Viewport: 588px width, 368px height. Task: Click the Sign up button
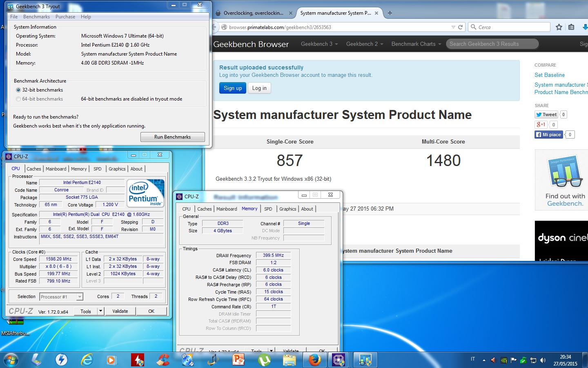click(x=233, y=88)
